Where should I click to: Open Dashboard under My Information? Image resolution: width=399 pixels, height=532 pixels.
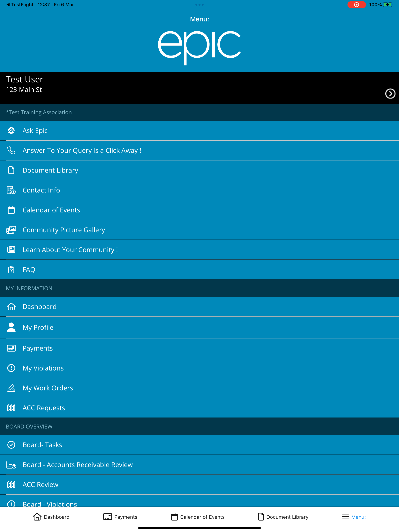(199, 307)
